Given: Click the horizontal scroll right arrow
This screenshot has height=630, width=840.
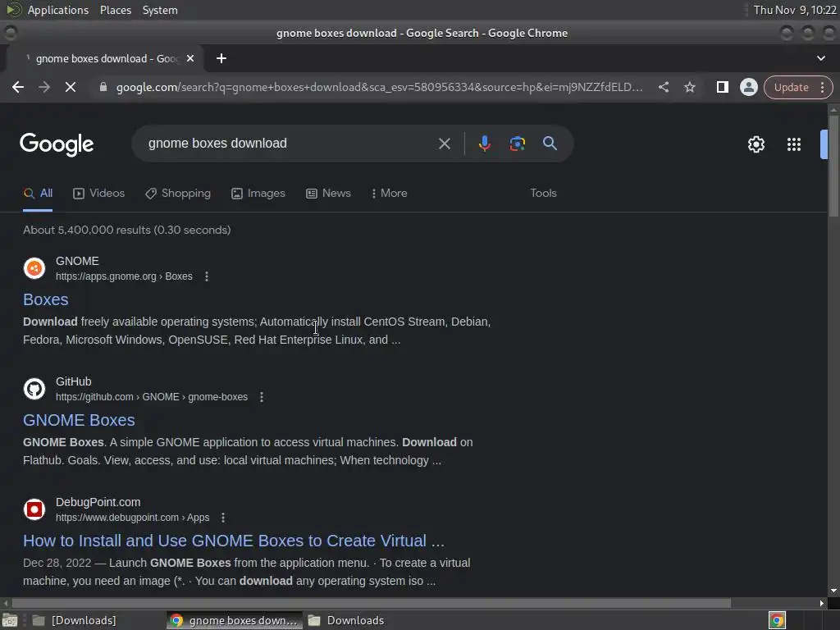Looking at the screenshot, I should (x=822, y=603).
